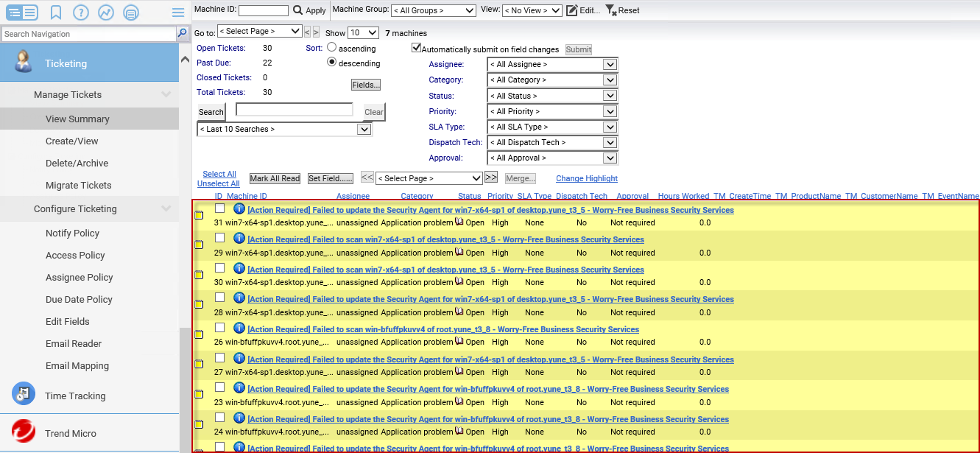Viewport: 980px width, 453px height.
Task: Uncheck Automatically submit on field changes
Action: [x=416, y=49]
